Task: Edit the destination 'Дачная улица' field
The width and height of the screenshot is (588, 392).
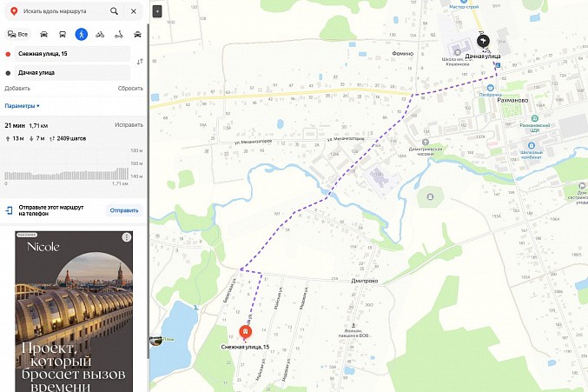Action: click(72, 73)
